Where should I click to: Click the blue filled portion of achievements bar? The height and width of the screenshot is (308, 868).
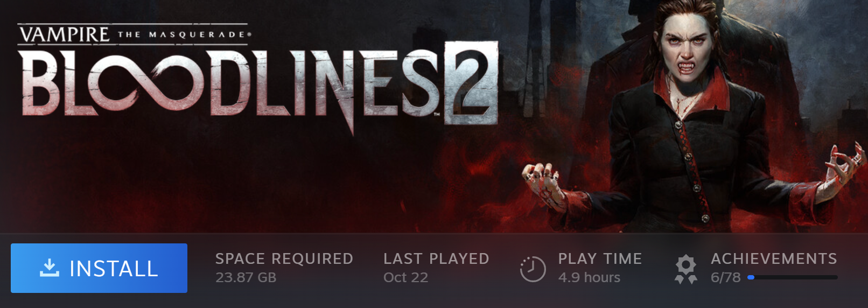pos(751,277)
